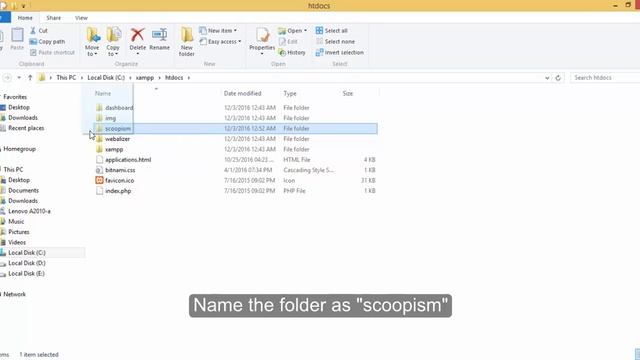Image resolution: width=640 pixels, height=360 pixels.
Task: Click Local Disk (C:) in address bar
Action: pos(106,78)
